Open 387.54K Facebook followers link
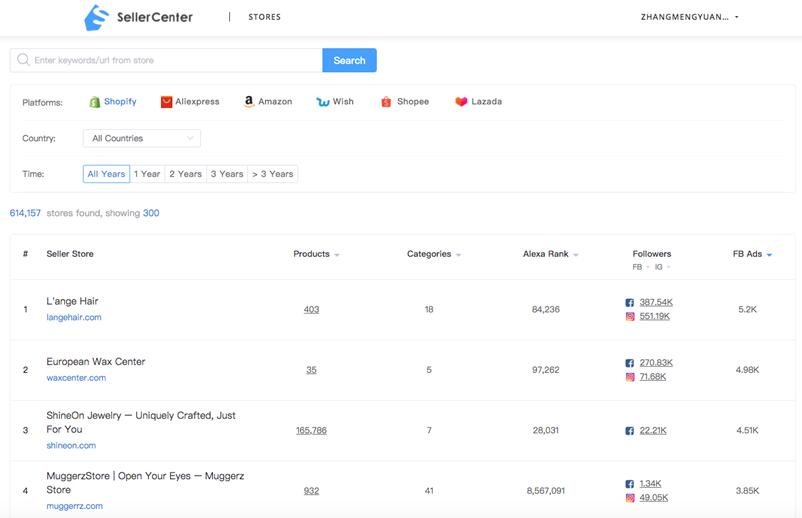 [656, 302]
